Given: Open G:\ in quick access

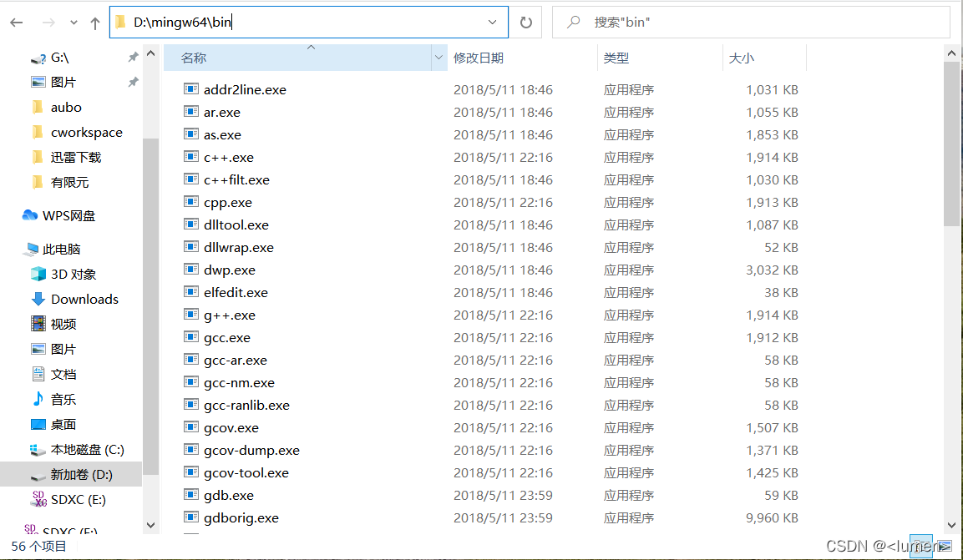Looking at the screenshot, I should pos(59,58).
